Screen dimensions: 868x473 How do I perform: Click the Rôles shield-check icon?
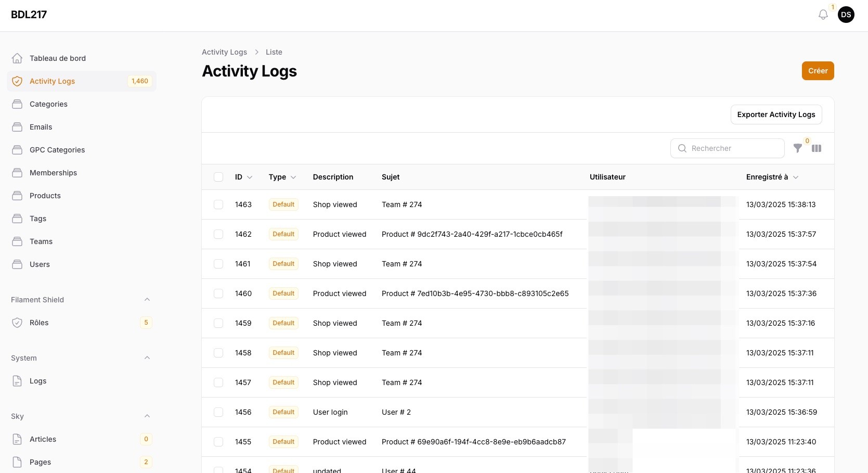coord(17,323)
